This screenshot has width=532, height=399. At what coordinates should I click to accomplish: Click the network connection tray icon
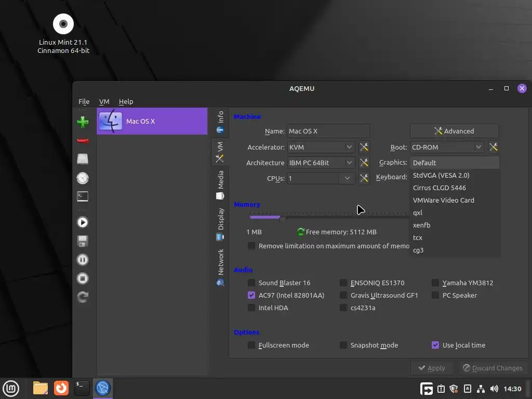[x=481, y=389]
